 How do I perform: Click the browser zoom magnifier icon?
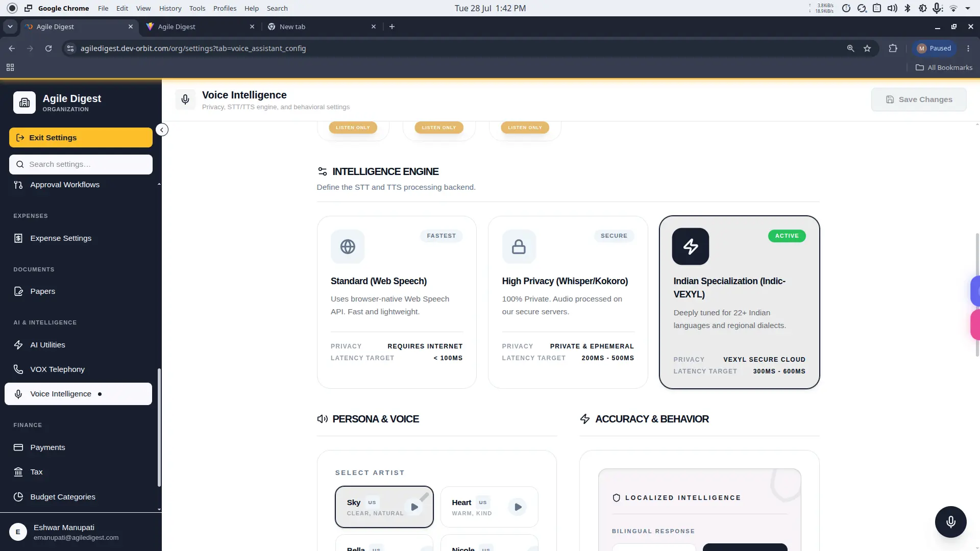point(850,48)
